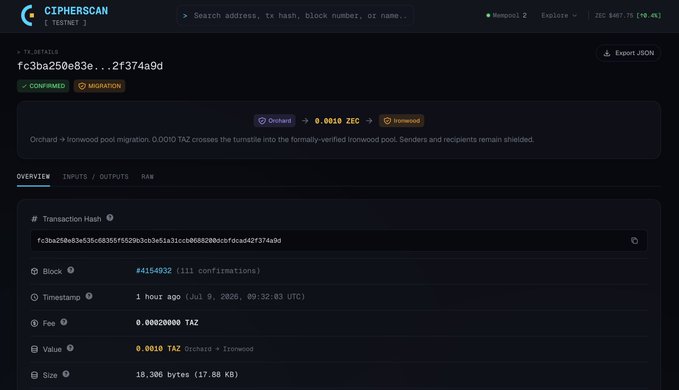Image resolution: width=679 pixels, height=390 pixels.
Task: Click the CONFIRMED status badge
Action: coord(43,86)
